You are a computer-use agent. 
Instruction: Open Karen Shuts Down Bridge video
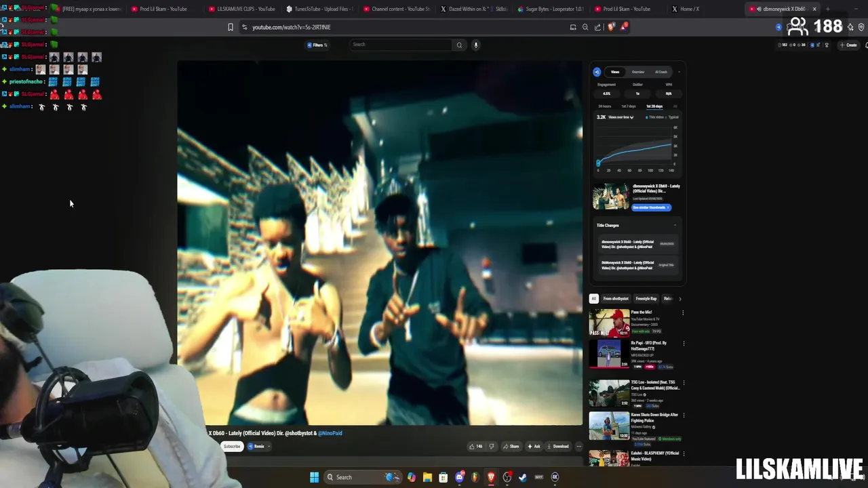click(x=608, y=426)
